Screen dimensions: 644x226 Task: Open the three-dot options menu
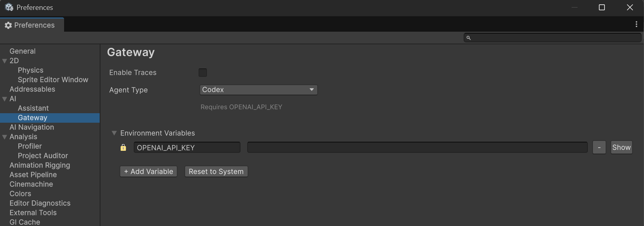[636, 25]
